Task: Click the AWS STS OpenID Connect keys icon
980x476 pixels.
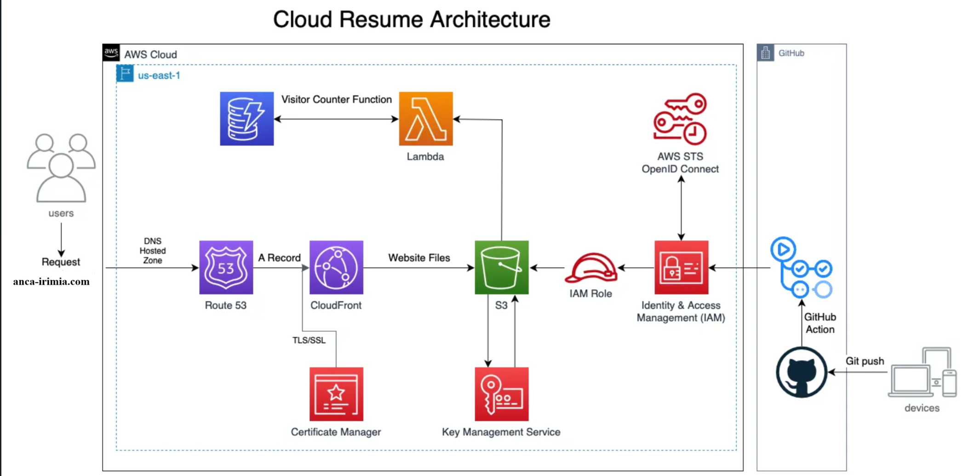Action: click(x=680, y=119)
